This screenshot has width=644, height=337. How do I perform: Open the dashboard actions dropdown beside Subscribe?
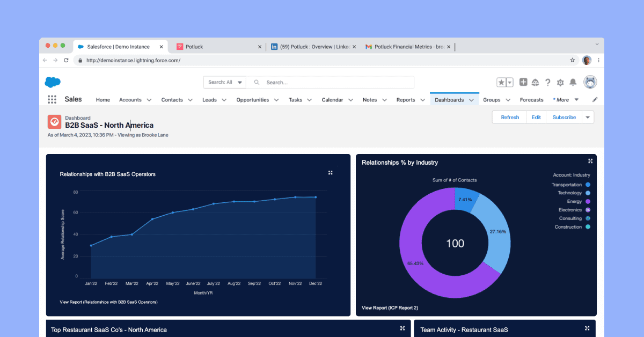tap(588, 117)
